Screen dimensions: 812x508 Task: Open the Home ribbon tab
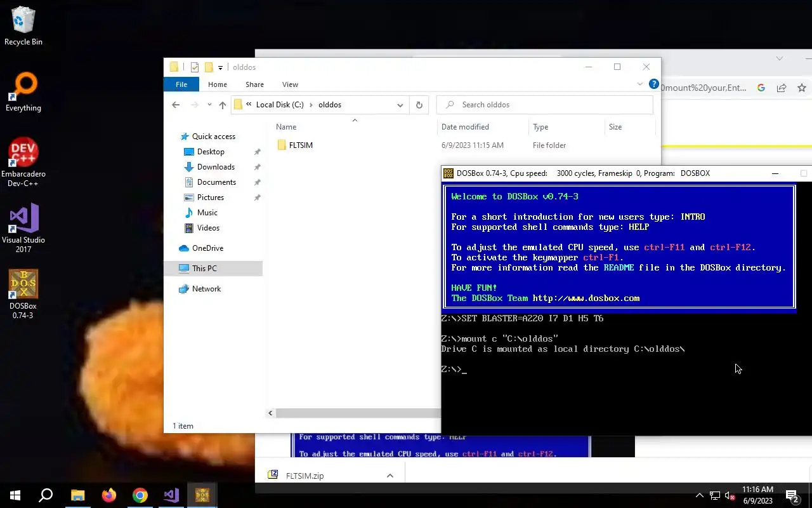click(218, 84)
